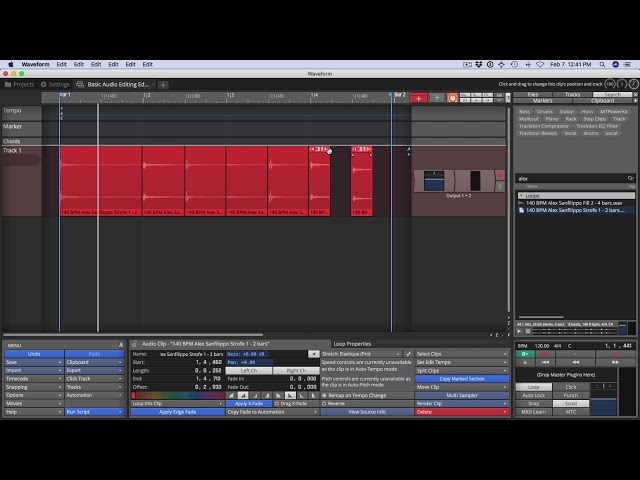Switch to the Markers browser tab

(x=542, y=100)
